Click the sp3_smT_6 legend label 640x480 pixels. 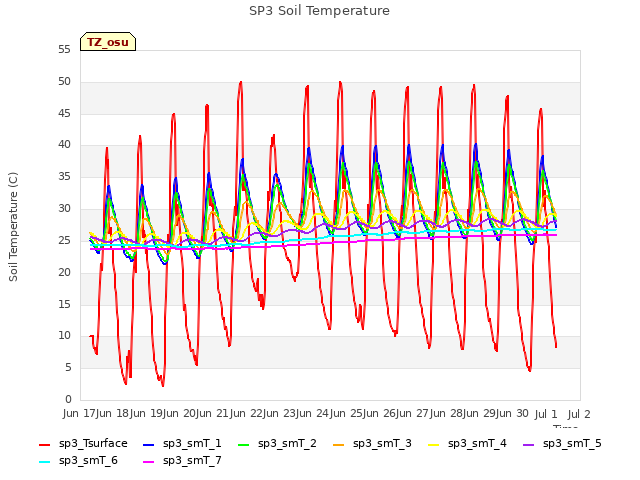click(x=88, y=460)
